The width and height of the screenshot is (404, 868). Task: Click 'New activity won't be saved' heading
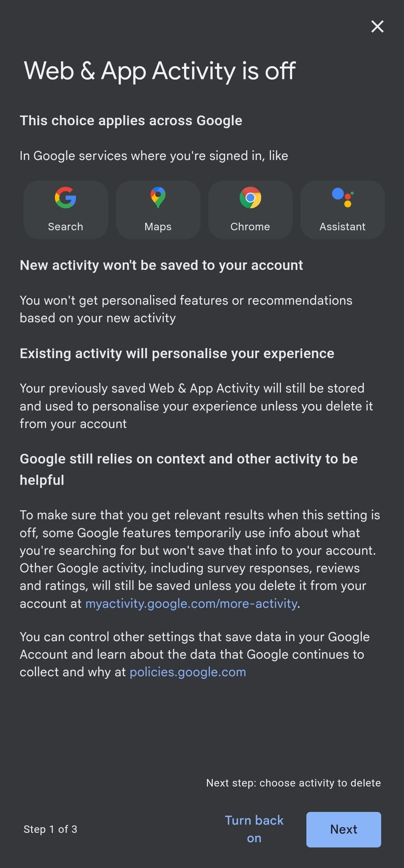point(161,265)
